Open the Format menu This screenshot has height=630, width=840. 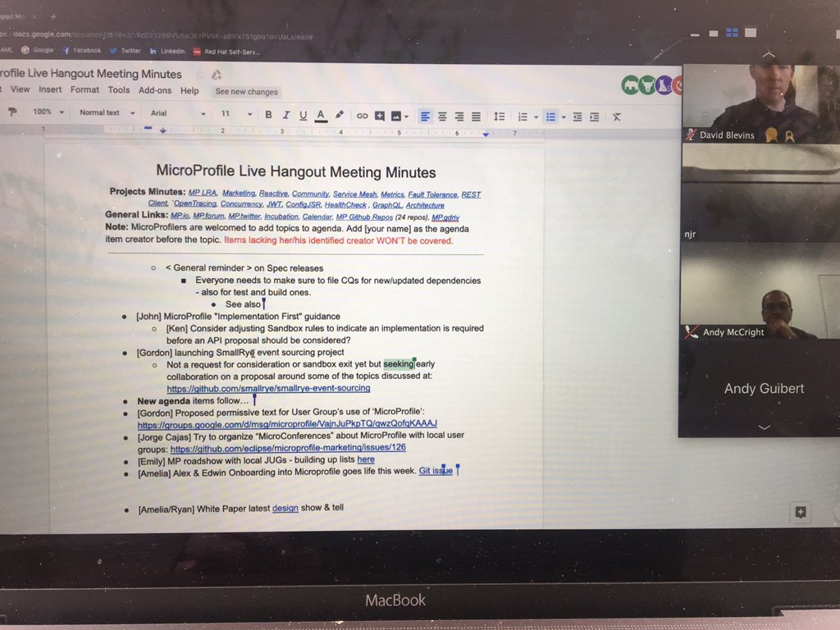[84, 89]
